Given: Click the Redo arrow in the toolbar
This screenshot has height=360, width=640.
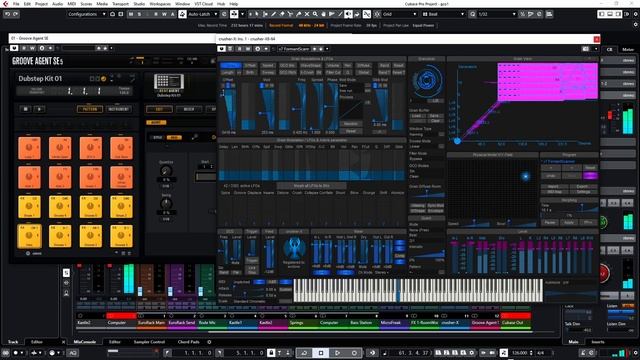Looking at the screenshot, I should (x=15, y=14).
